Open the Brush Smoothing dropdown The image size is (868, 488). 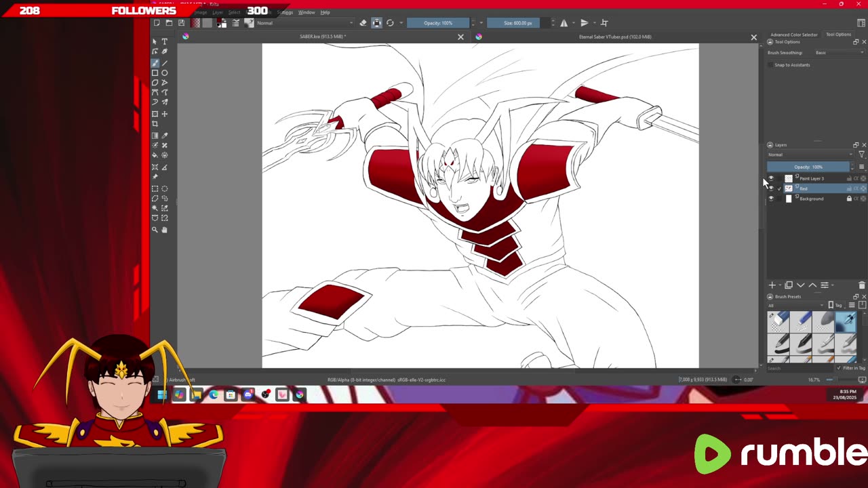point(839,53)
